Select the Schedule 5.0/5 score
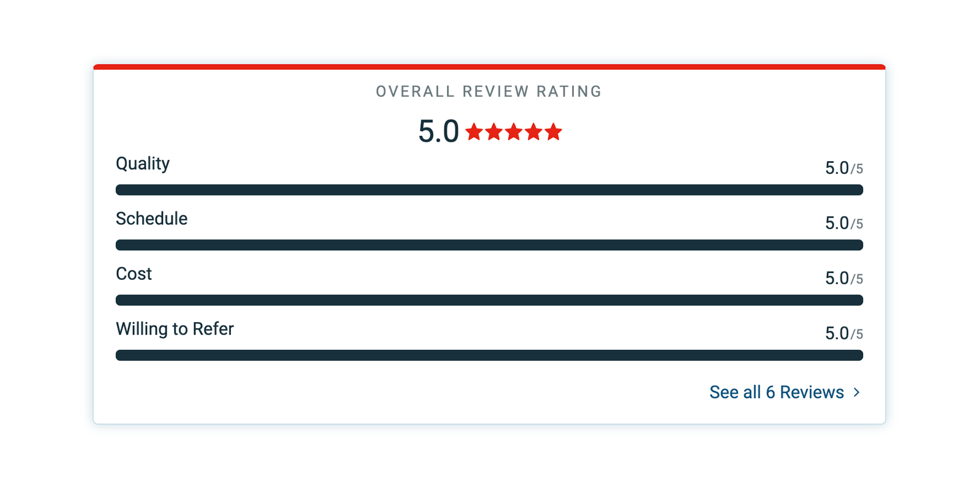This screenshot has width=980, height=490. (x=843, y=223)
